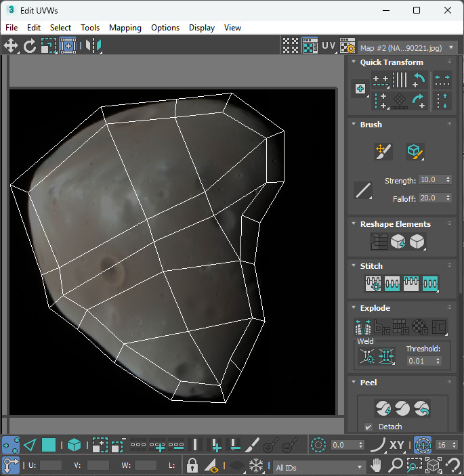Toggle Vertex subobject mode
464x476 pixels.
coord(11,445)
